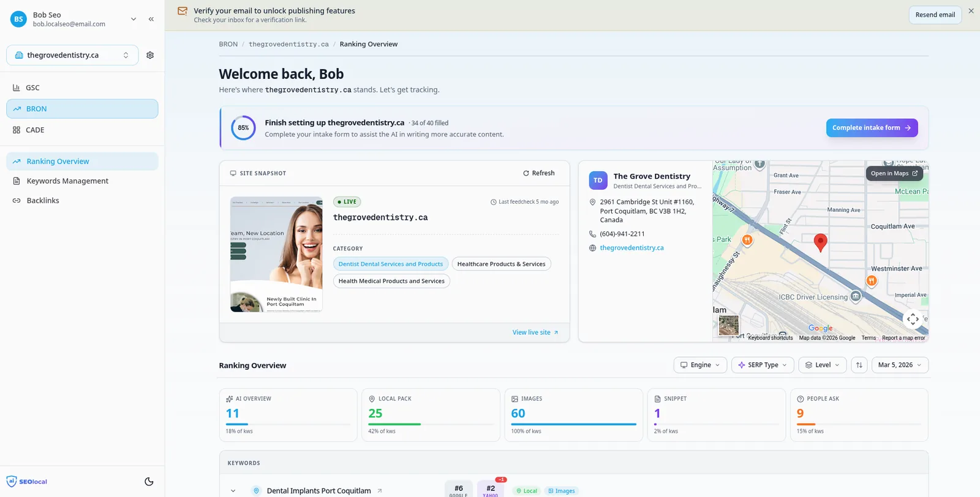
Task: Click the restaurant pin near Park on map
Action: click(x=747, y=240)
